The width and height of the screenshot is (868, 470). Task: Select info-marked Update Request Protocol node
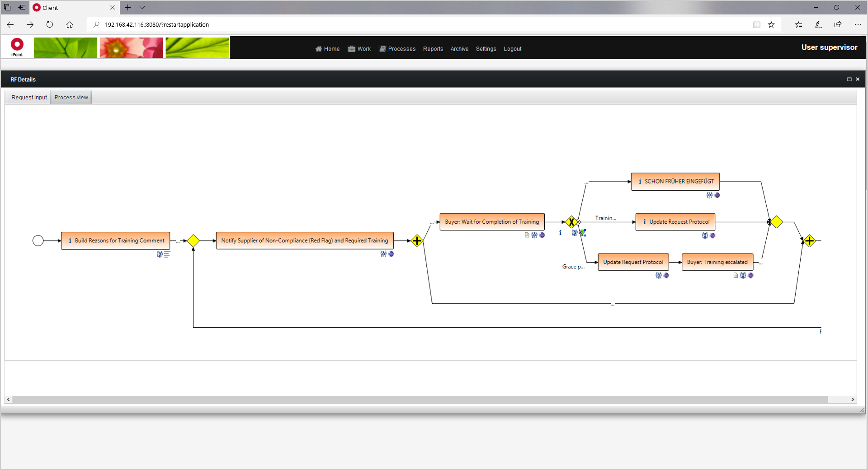(x=675, y=222)
